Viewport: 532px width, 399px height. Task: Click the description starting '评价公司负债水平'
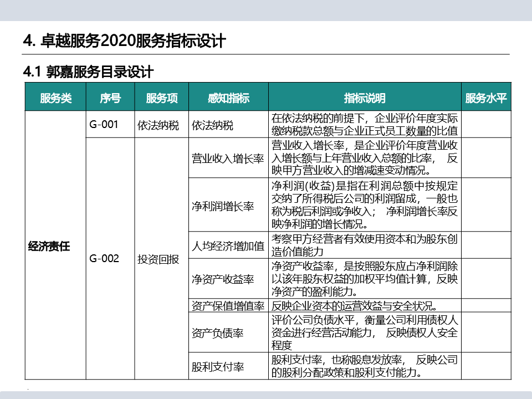click(365, 332)
